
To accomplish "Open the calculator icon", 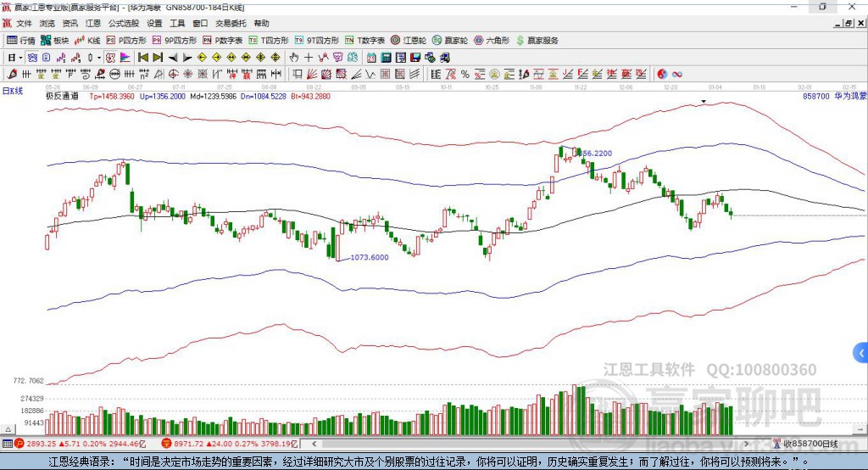I will pyautogui.click(x=386, y=57).
